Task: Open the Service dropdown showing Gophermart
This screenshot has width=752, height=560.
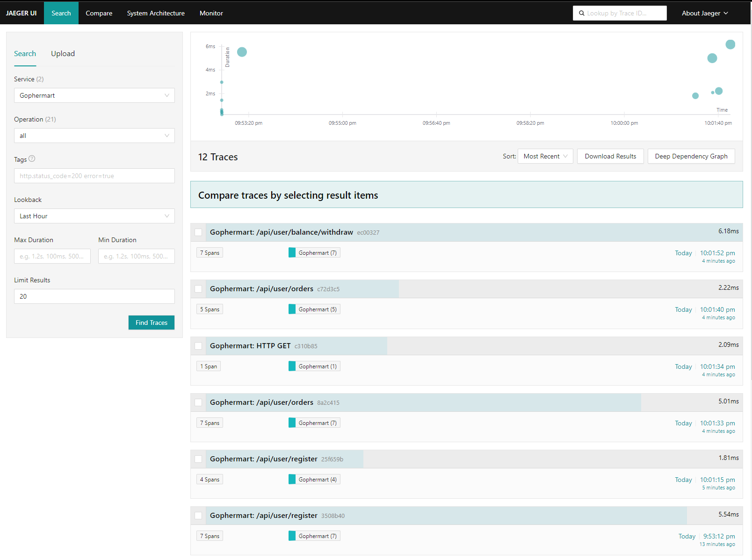Action: pos(94,95)
